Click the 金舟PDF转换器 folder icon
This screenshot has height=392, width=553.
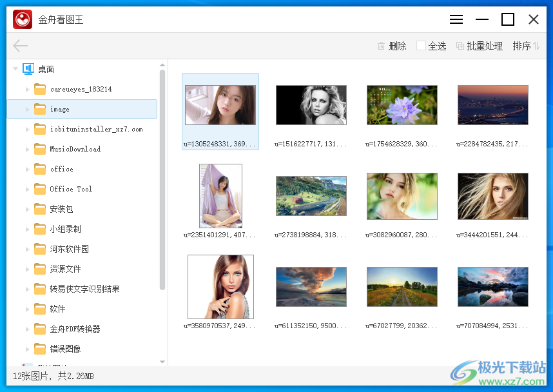pyautogui.click(x=40, y=329)
